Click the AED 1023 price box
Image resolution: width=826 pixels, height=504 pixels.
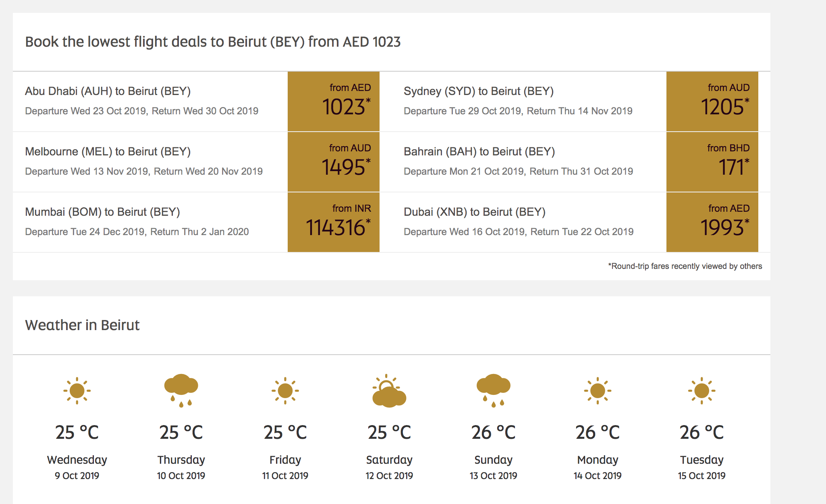334,101
